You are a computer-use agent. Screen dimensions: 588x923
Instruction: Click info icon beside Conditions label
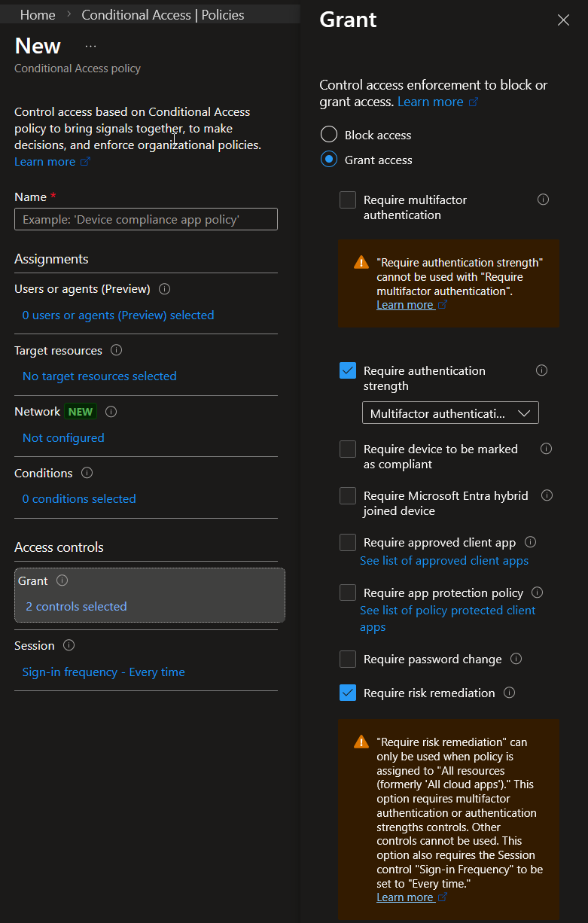click(87, 474)
